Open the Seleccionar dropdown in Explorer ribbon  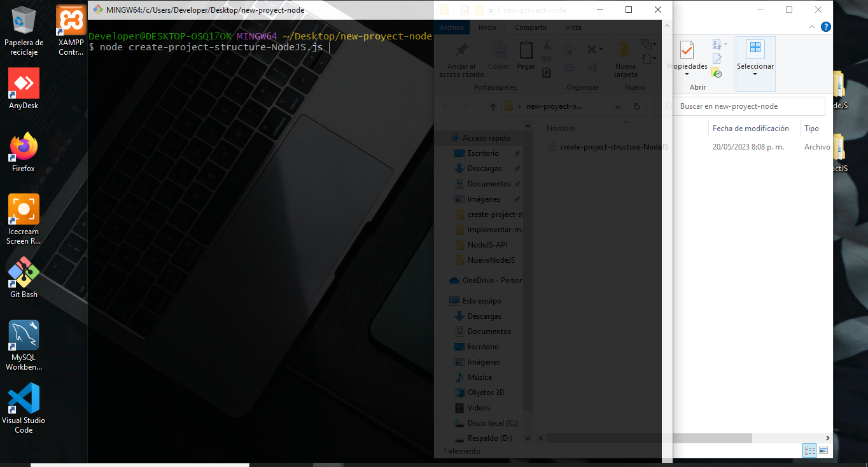click(755, 63)
